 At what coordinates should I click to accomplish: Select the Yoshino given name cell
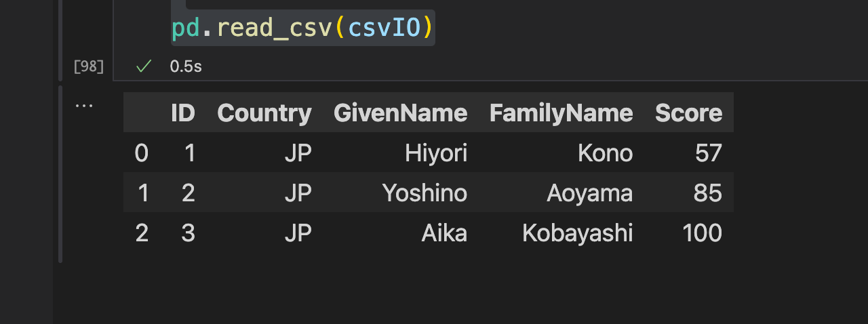click(x=425, y=194)
